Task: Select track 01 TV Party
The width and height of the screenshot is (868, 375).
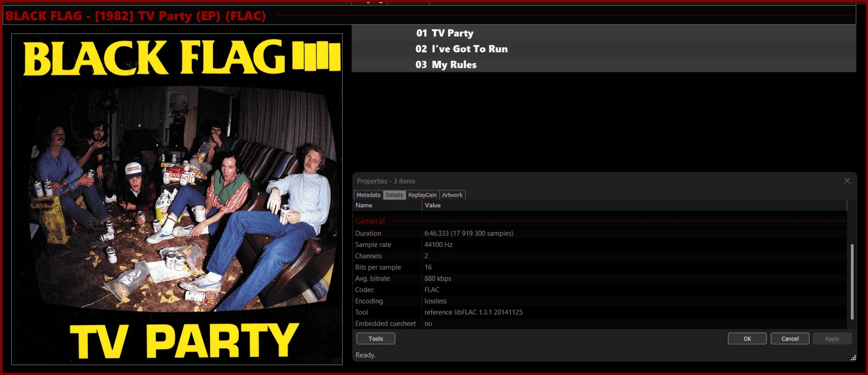Action: point(604,33)
